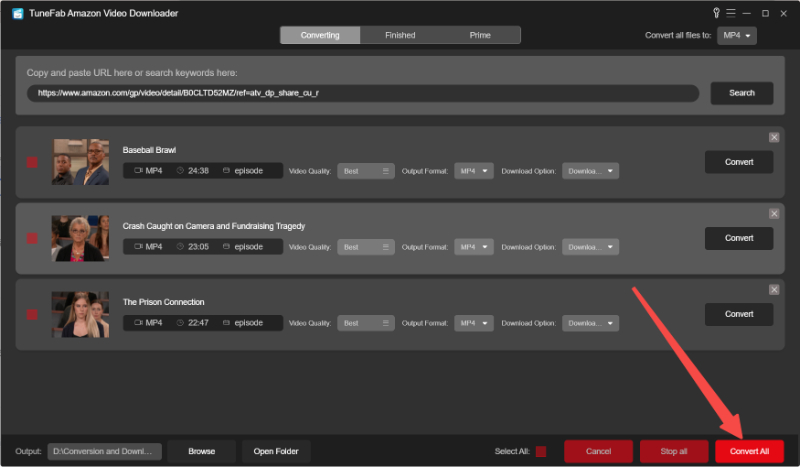Viewport: 800px width, 467px height.
Task: Remove Baseball Brawl with its X icon
Action: [x=774, y=137]
